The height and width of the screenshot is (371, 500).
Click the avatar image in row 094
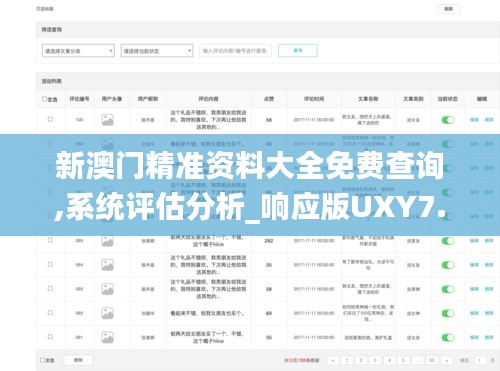pyautogui.click(x=107, y=265)
